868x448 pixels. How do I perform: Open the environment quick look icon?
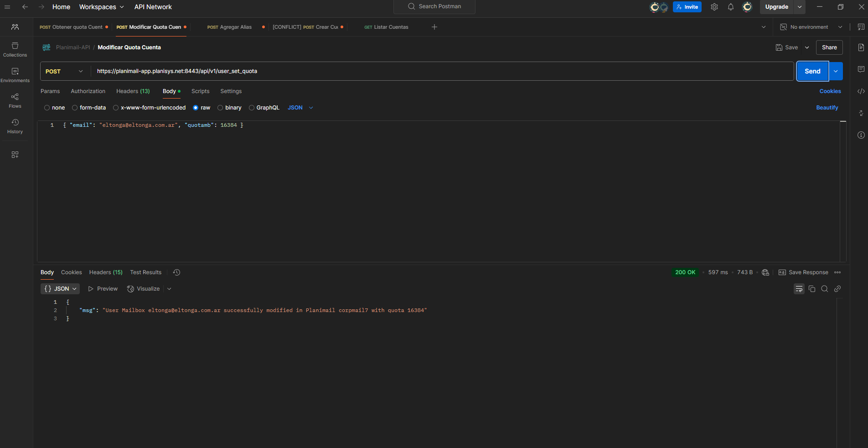click(x=861, y=27)
